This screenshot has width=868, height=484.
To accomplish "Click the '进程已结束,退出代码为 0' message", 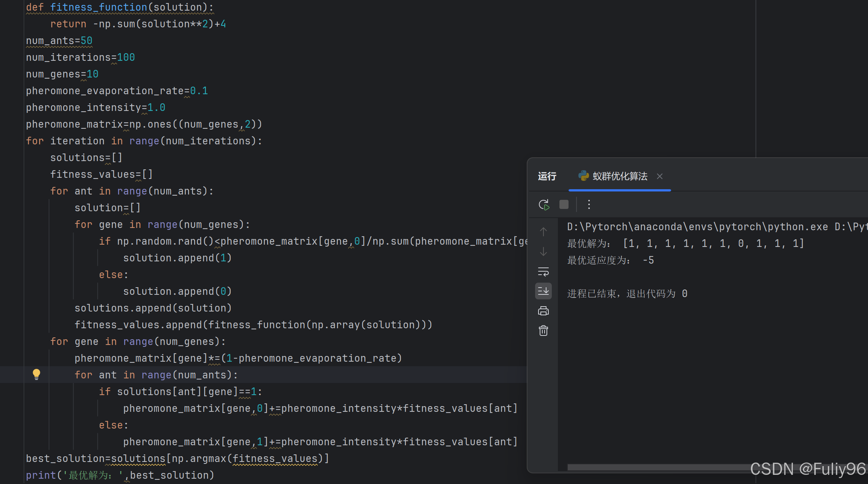I will (627, 294).
